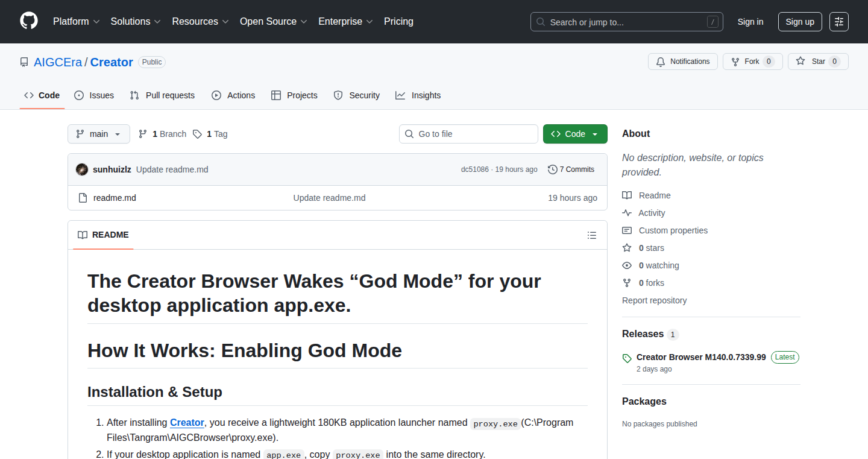Open Notifications for this repository

(x=683, y=62)
